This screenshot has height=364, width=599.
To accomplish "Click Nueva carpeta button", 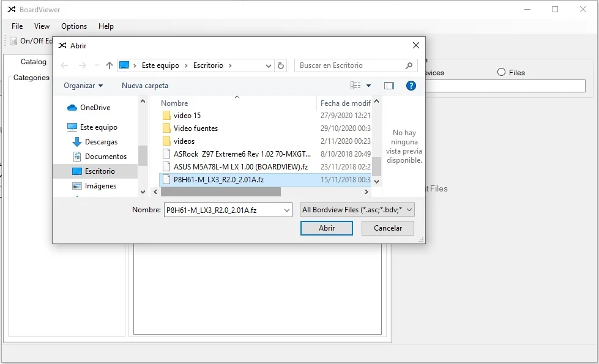I will [145, 86].
